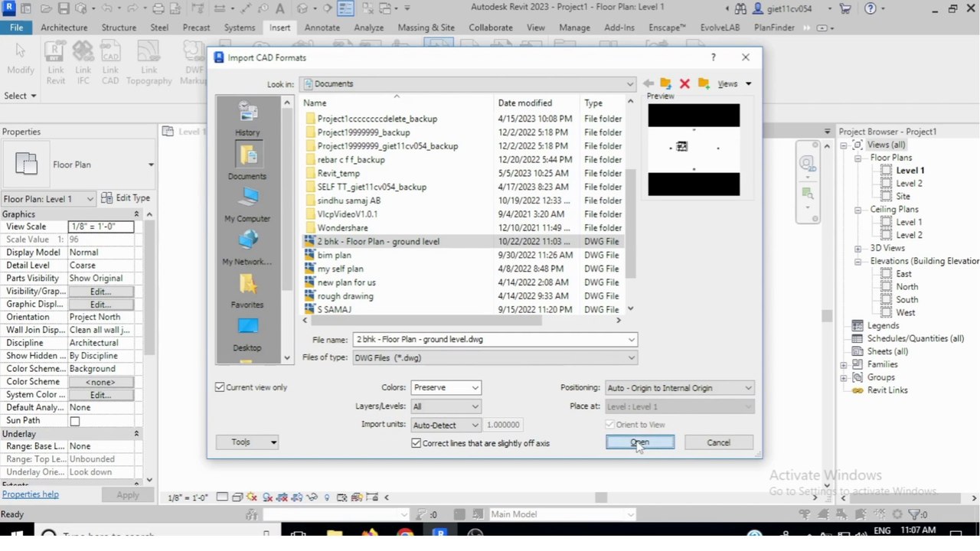
Task: Click the Revit app icon on the taskbar
Action: tap(440, 533)
